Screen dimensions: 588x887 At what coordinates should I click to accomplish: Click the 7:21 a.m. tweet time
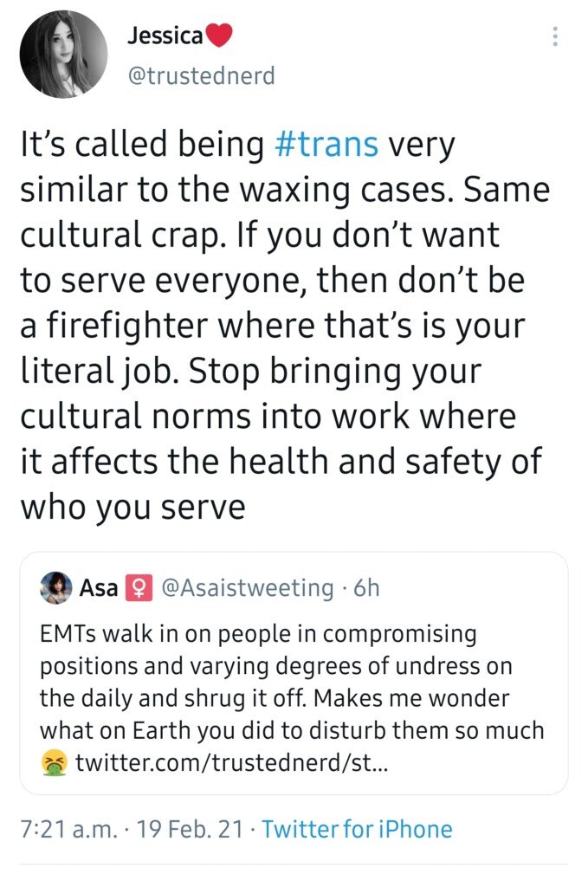click(x=69, y=830)
